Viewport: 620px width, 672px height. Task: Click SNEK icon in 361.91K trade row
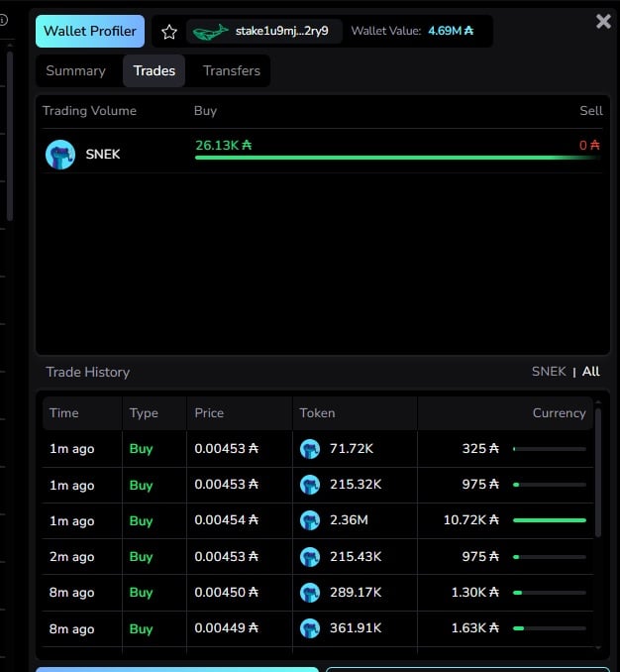coord(310,627)
